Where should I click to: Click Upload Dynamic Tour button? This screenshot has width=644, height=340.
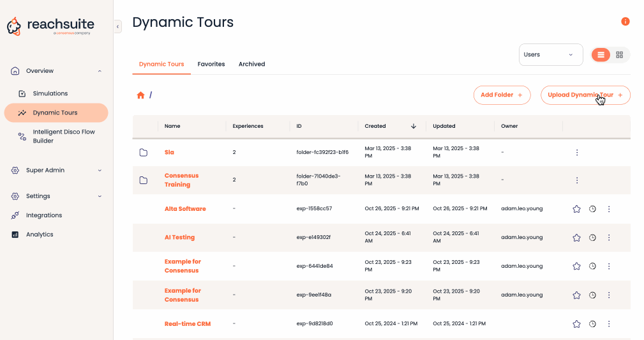[585, 95]
